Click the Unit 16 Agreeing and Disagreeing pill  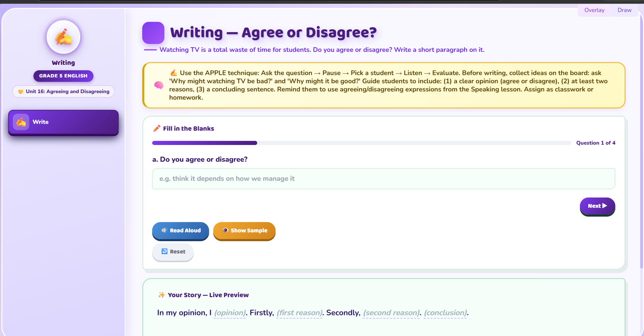(63, 91)
